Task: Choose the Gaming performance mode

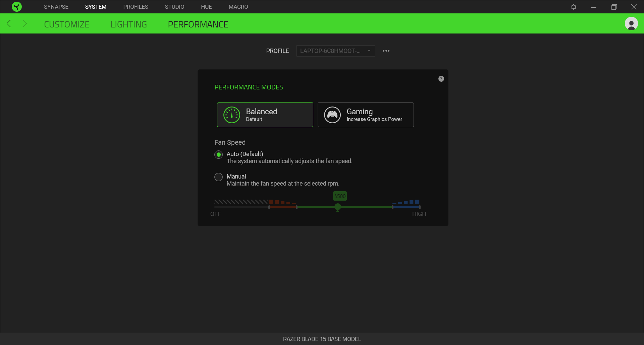Action: point(366,115)
